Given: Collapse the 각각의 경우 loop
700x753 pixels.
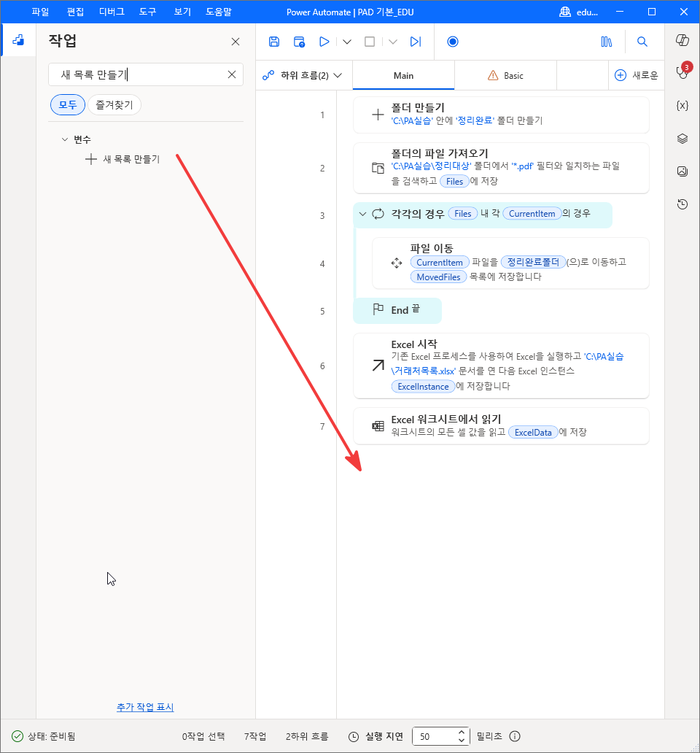Looking at the screenshot, I should tap(362, 214).
